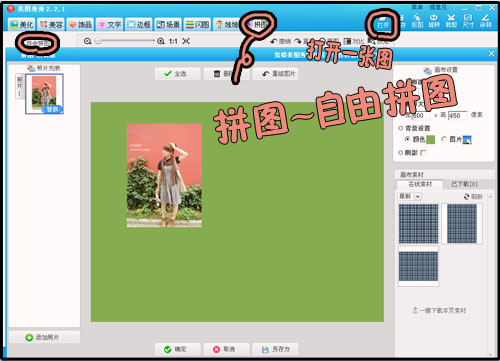
Task: Open the 场景 (scene) tab
Action: (168, 24)
